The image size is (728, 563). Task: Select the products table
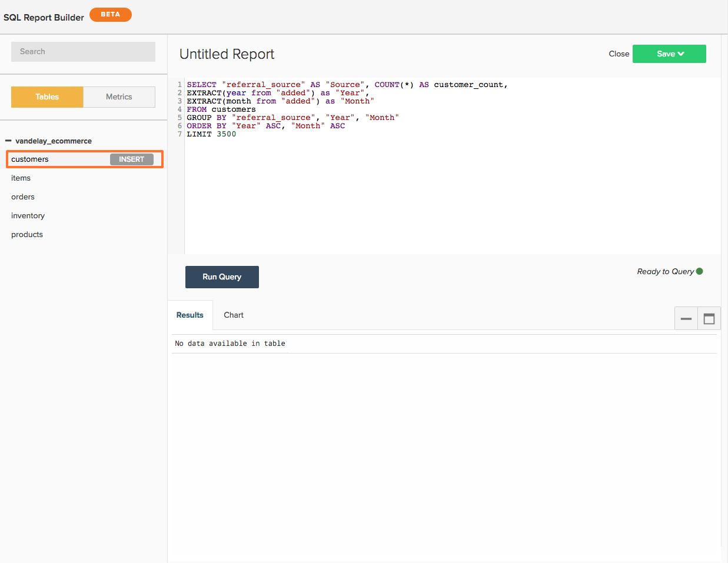click(27, 235)
